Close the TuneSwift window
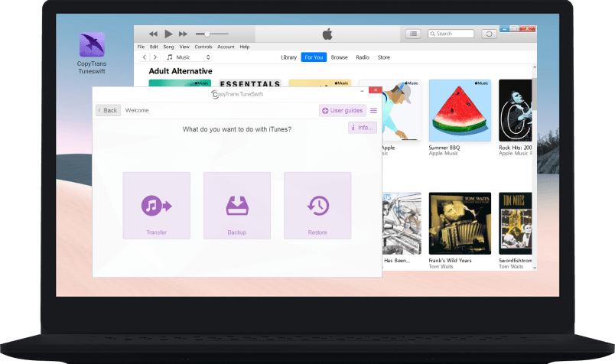This screenshot has width=615, height=364. click(376, 90)
